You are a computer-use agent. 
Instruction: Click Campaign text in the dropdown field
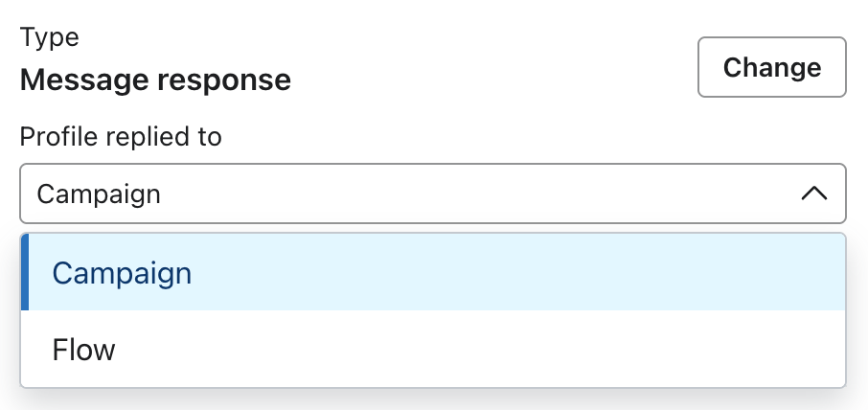(99, 194)
